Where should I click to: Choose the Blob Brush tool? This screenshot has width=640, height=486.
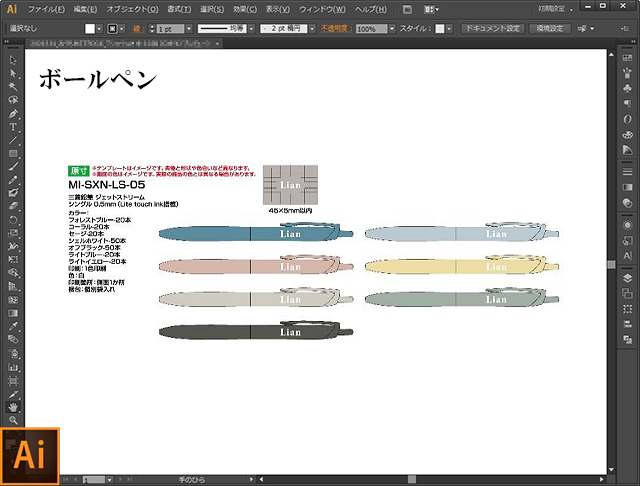13,193
